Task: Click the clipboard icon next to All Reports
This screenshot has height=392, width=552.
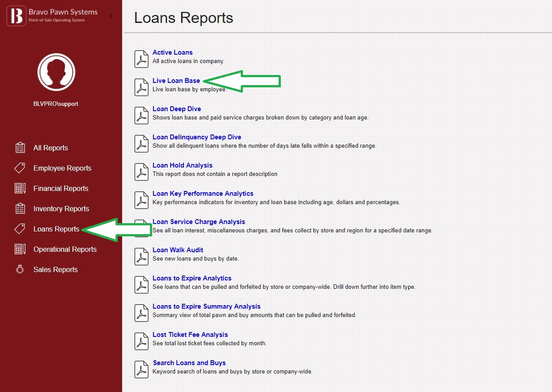Action: click(x=20, y=148)
